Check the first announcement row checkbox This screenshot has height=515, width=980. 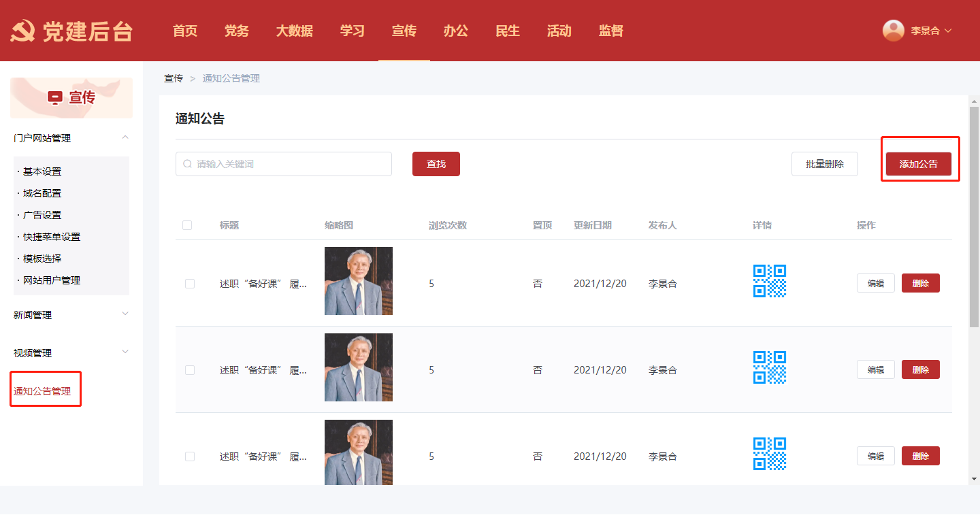(190, 284)
